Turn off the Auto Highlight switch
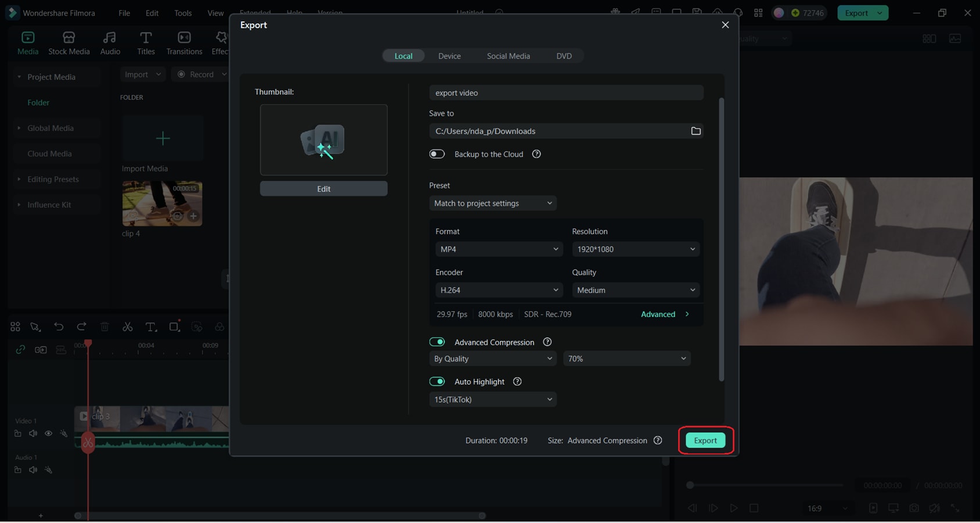Screen dimensions: 980x523 [437, 381]
